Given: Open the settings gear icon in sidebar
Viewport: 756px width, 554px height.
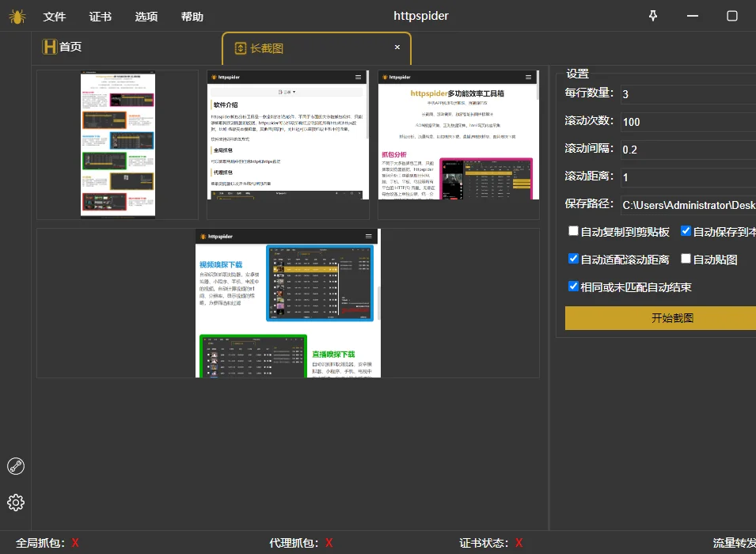Looking at the screenshot, I should [16, 503].
